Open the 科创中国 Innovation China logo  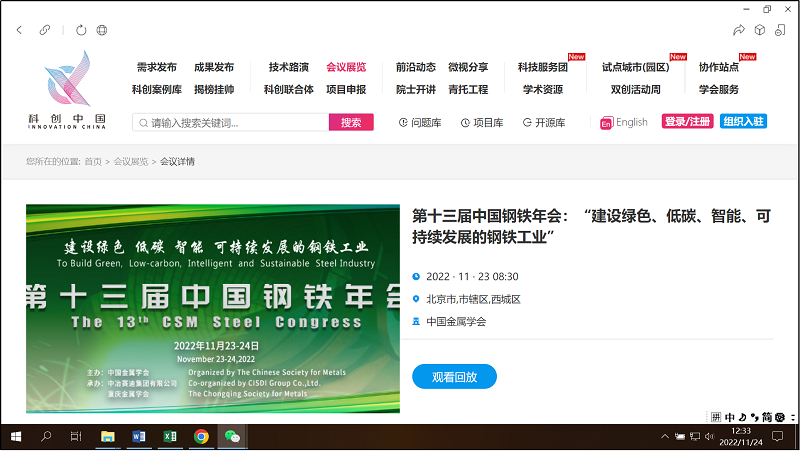(x=67, y=90)
